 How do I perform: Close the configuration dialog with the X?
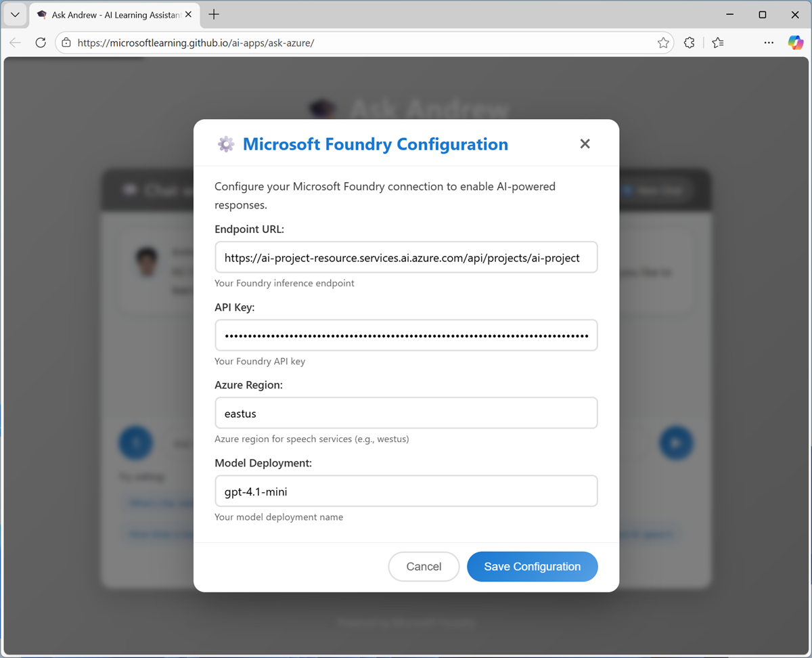point(585,144)
